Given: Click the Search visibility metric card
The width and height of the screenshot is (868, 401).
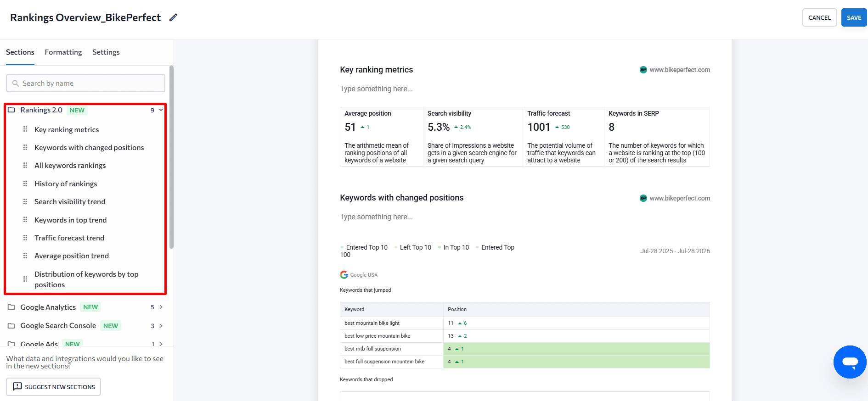Looking at the screenshot, I should pos(473,137).
